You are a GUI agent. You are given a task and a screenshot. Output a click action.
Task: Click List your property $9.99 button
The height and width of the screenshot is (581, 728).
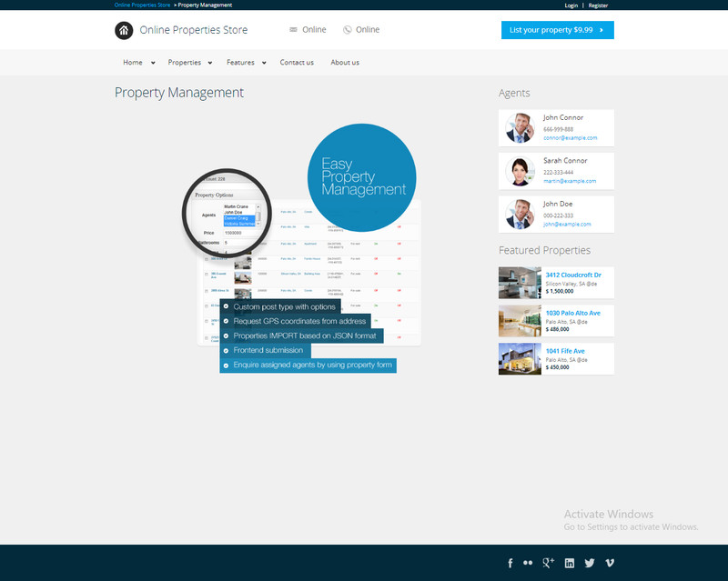(x=558, y=30)
